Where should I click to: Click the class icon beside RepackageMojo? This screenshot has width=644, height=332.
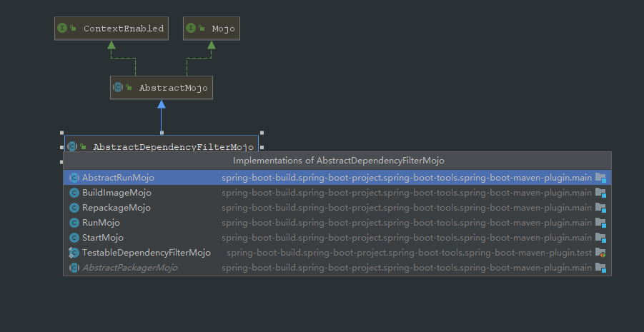click(x=74, y=208)
